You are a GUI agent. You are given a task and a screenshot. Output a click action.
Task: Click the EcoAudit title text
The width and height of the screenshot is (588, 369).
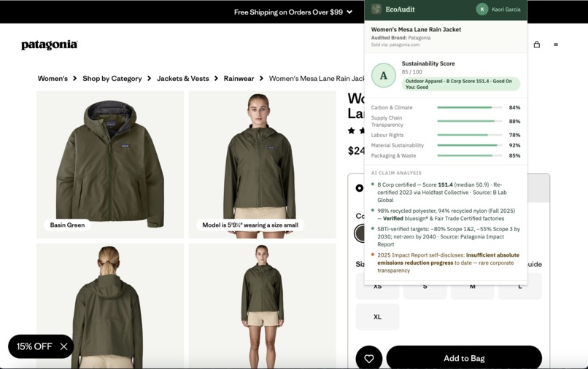(x=400, y=9)
